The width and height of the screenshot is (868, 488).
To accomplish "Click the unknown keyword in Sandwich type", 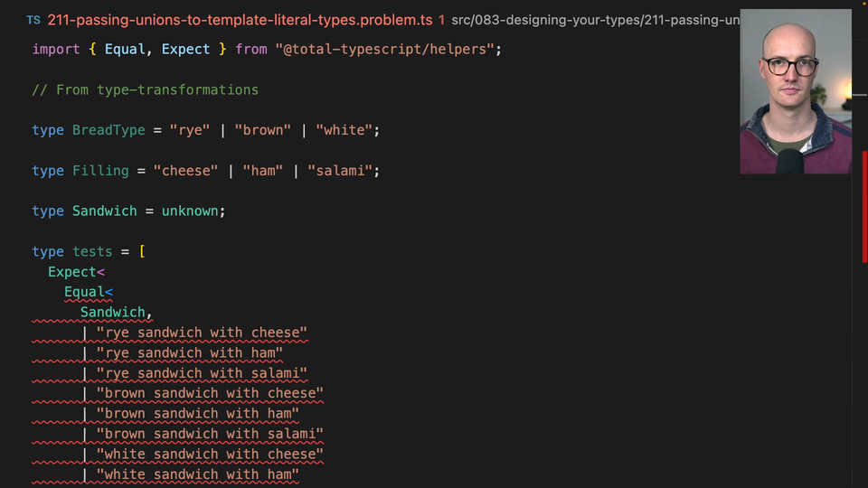I will 190,211.
